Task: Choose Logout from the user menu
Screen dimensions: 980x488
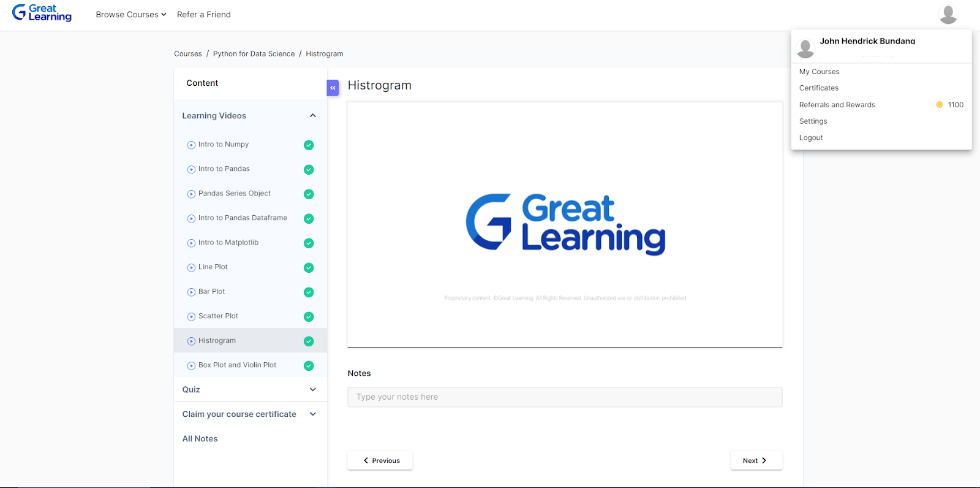Action: 811,138
